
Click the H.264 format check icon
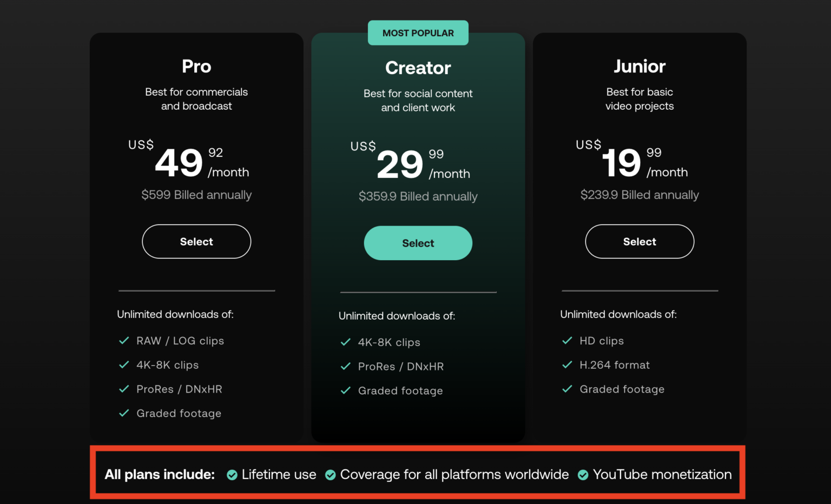click(567, 364)
